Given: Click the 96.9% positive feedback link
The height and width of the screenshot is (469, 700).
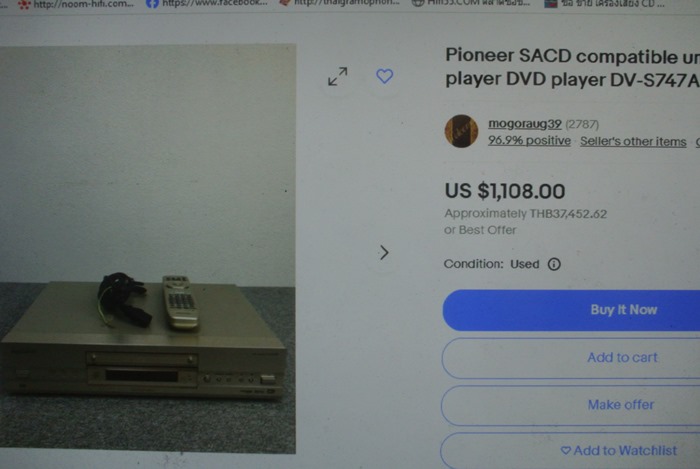Looking at the screenshot, I should 529,141.
